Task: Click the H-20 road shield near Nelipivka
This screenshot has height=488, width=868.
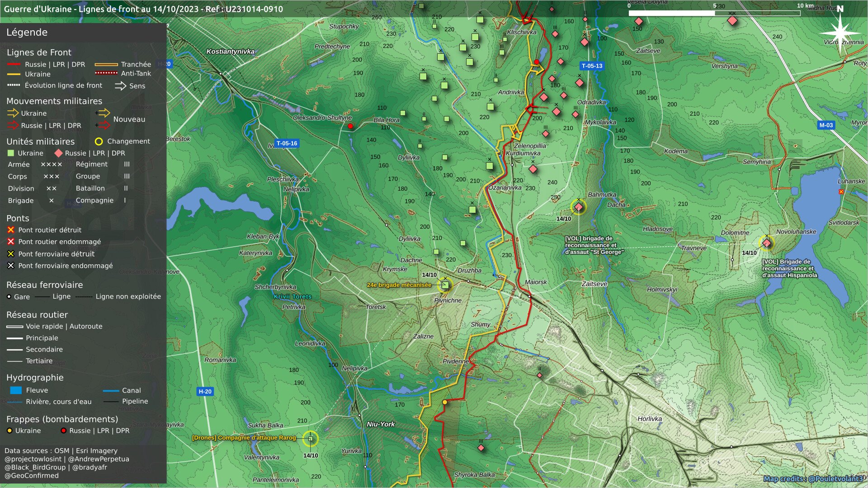Action: [205, 391]
